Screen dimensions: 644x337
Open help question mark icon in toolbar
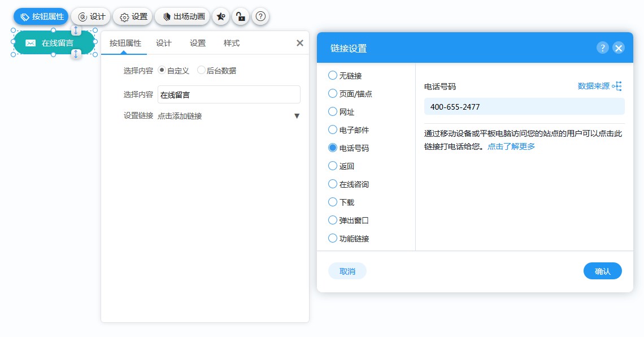260,17
